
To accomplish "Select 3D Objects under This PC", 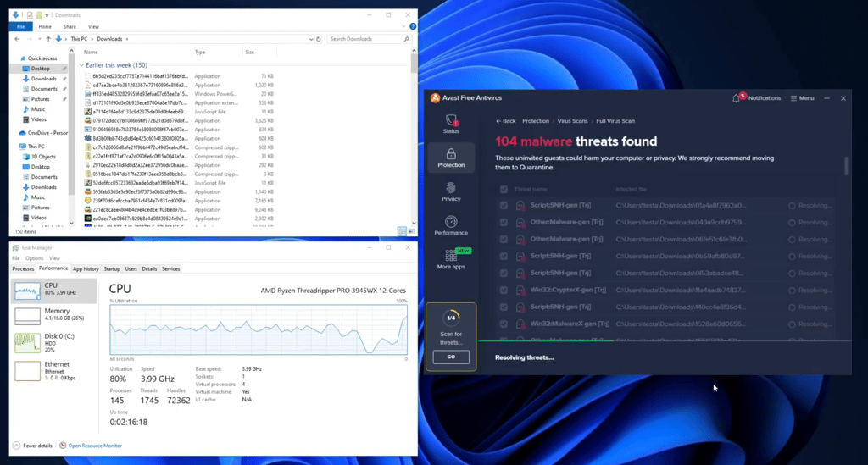I will pyautogui.click(x=42, y=157).
